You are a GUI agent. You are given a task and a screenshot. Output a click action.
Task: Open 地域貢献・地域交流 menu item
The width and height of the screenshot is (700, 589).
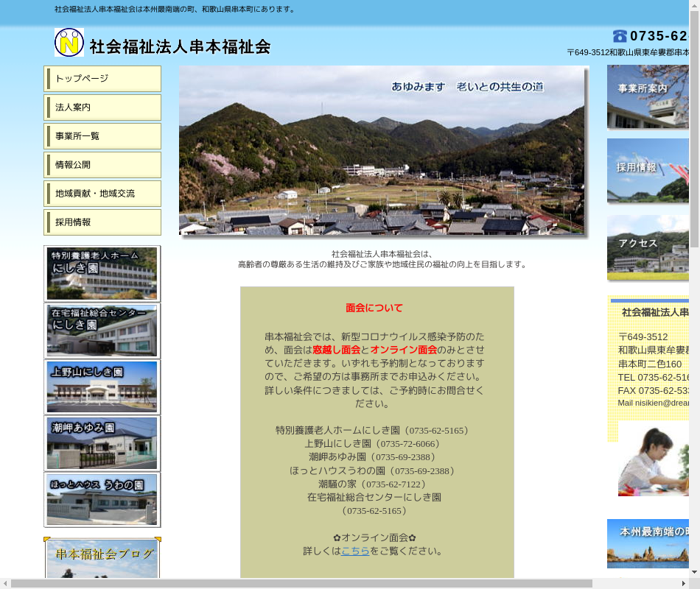[102, 194]
